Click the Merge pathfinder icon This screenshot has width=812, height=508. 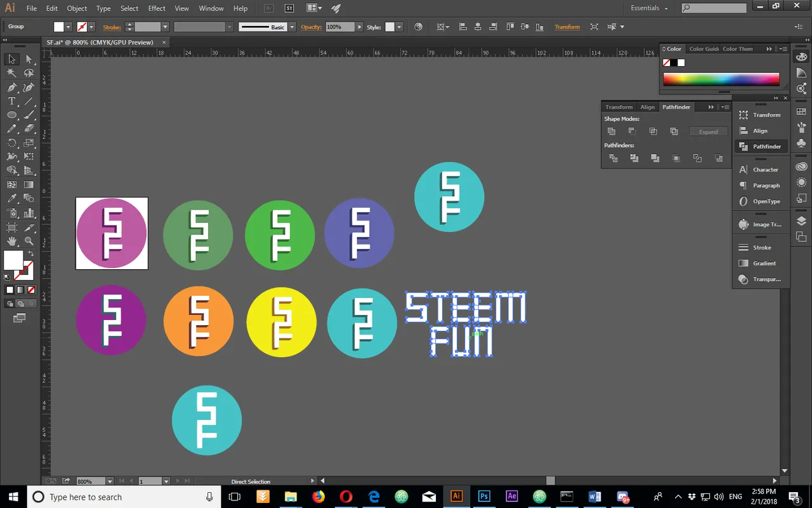(x=655, y=158)
